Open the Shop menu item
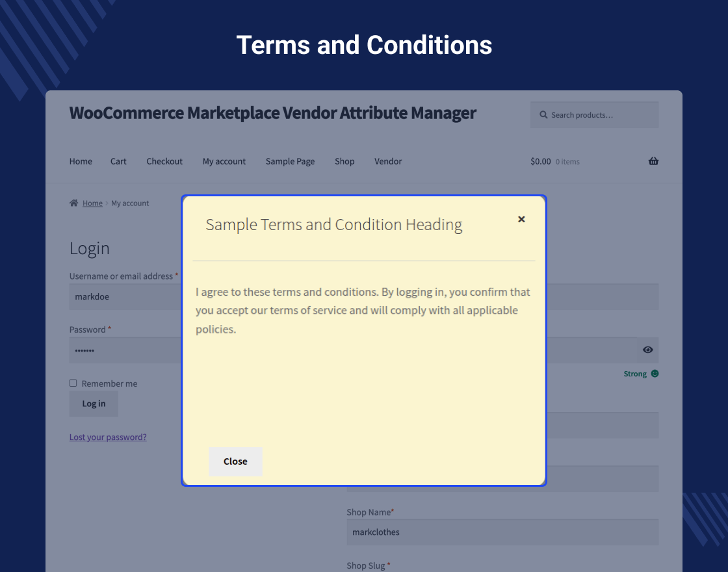 344,161
